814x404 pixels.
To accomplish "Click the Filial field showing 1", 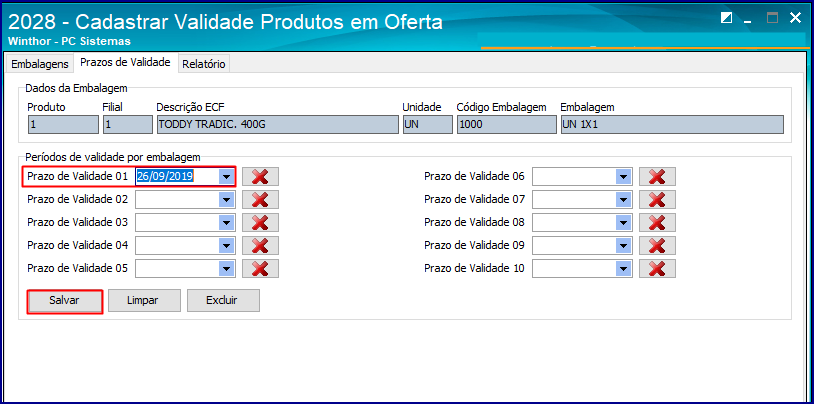I will coord(128,125).
